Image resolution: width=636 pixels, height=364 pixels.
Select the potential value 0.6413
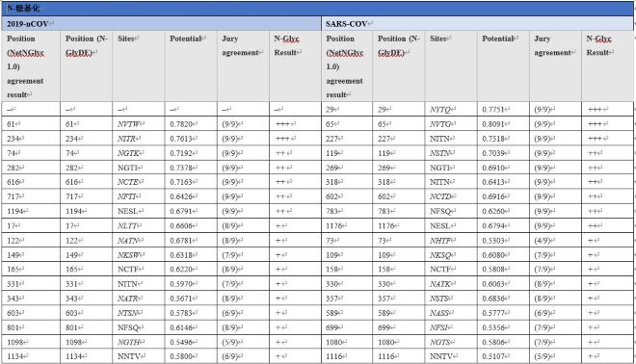(493, 182)
